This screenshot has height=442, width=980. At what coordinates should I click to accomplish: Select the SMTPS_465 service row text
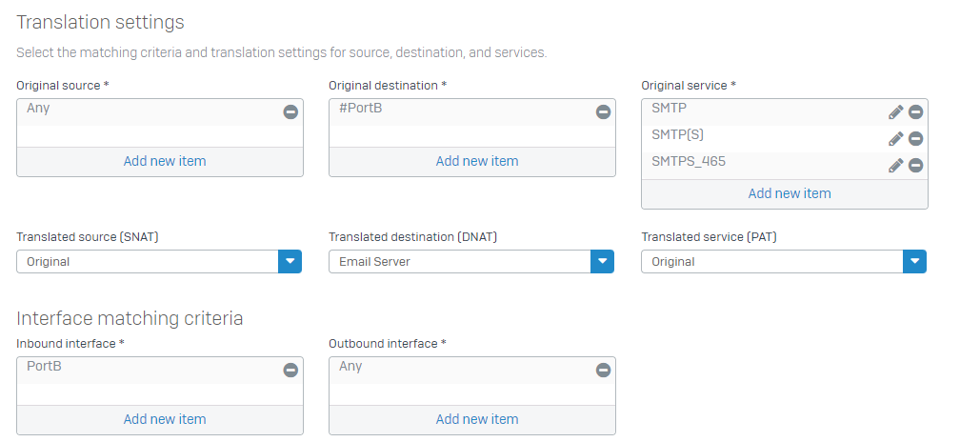click(x=689, y=162)
